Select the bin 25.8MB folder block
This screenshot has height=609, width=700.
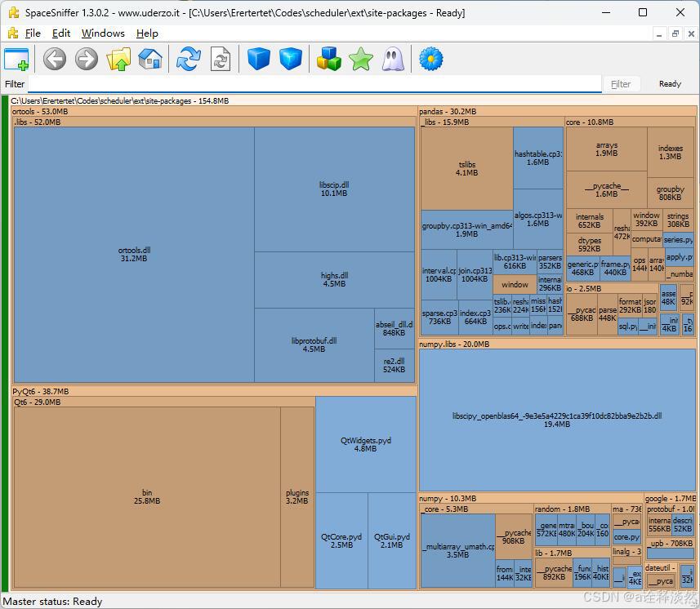(x=147, y=496)
